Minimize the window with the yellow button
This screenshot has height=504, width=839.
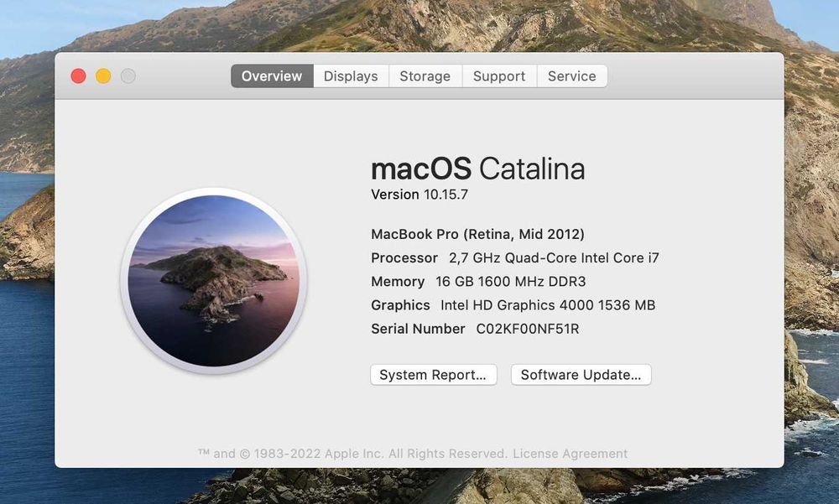(103, 76)
